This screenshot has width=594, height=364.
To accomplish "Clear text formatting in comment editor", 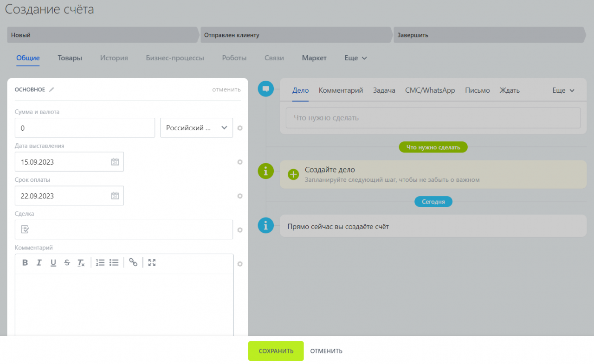I will (x=81, y=262).
